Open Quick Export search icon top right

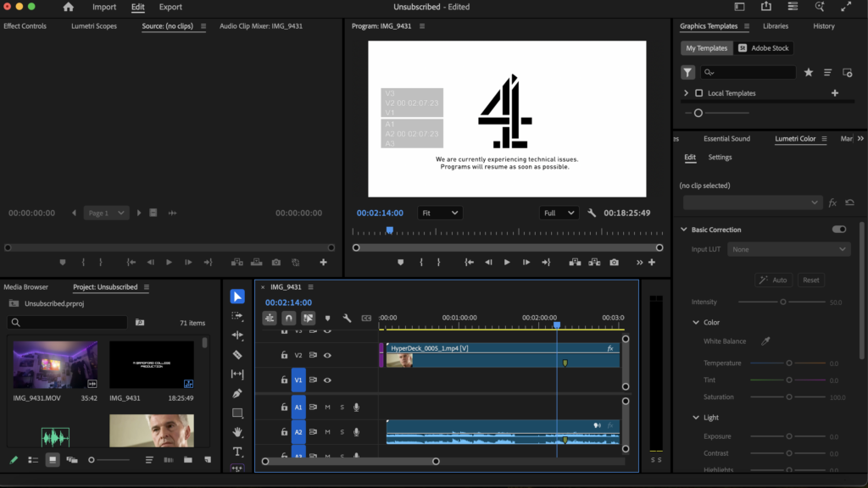(820, 7)
